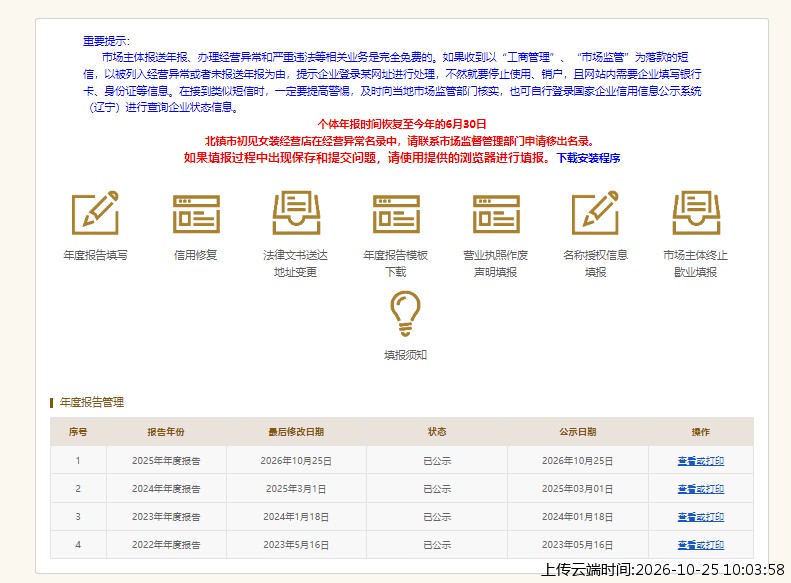
Task: Click the 2024年1月18日 date cell
Action: (296, 517)
